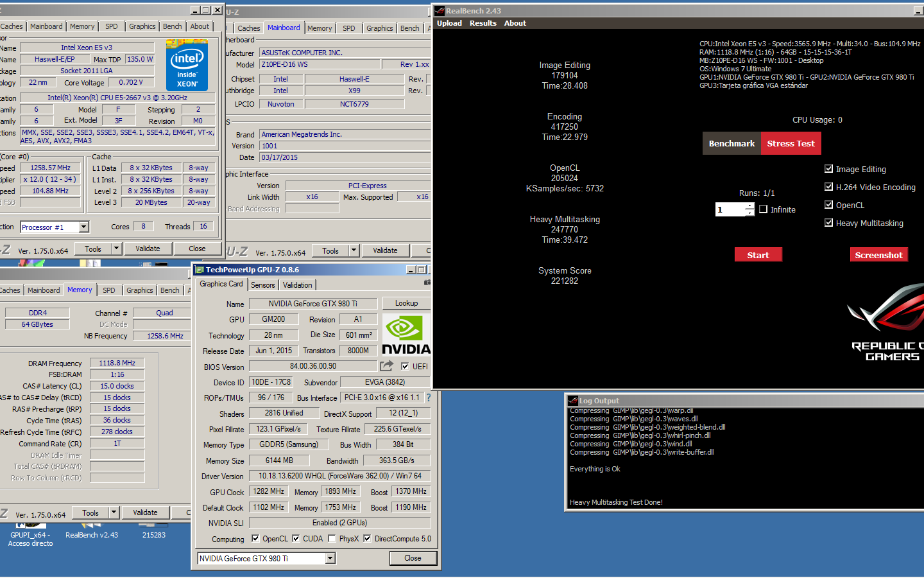Toggle the PhysX checkbox in GPU-Z
Viewport: 924px width, 578px height.
332,539
